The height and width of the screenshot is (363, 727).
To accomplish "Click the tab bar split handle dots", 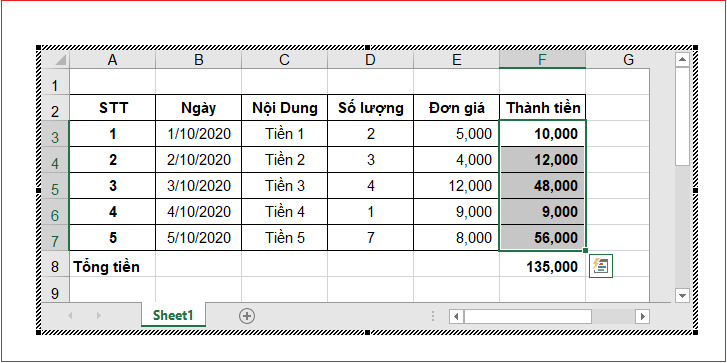I will [433, 316].
